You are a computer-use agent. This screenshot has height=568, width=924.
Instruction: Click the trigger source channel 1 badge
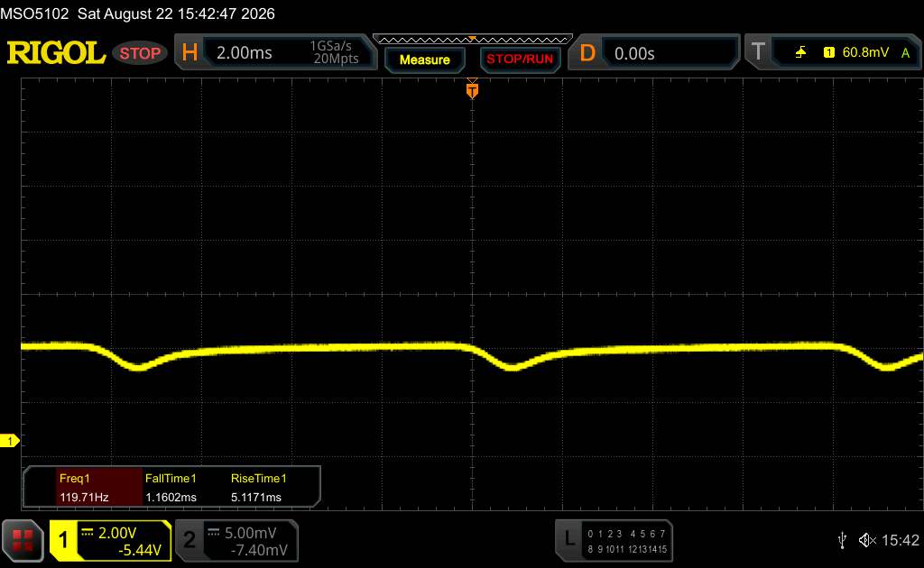829,52
